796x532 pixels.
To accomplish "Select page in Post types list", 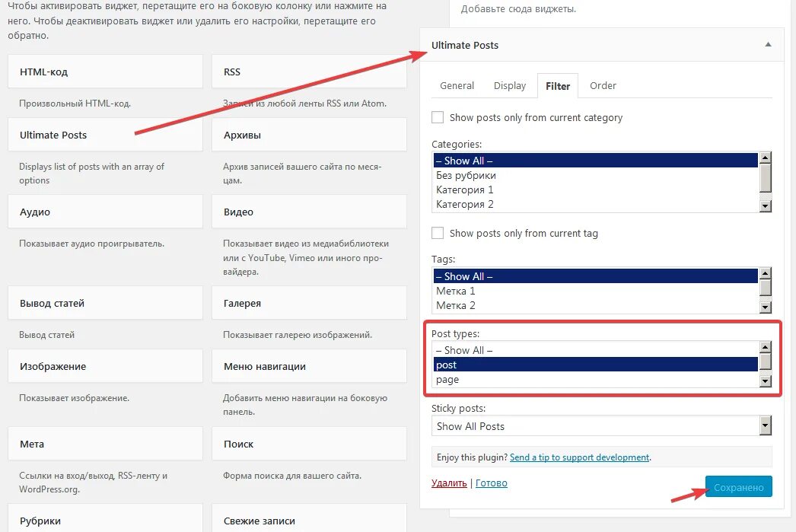I will pyautogui.click(x=595, y=379).
